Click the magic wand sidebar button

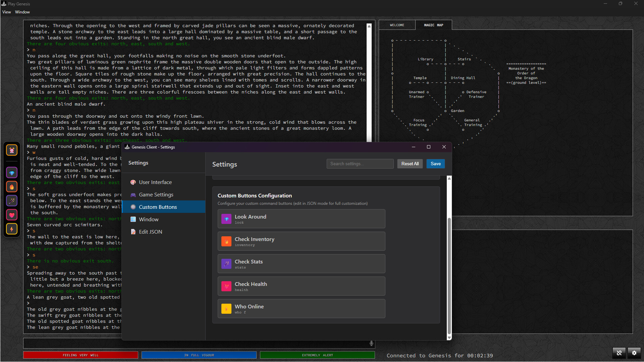click(x=12, y=201)
